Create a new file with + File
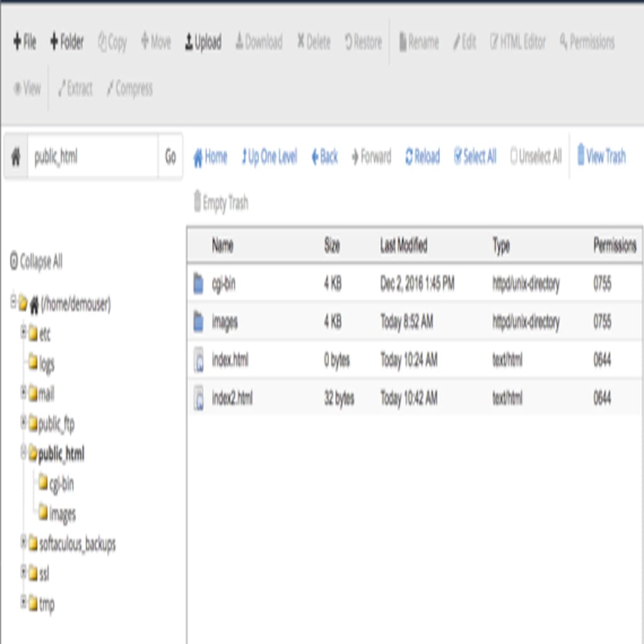644x644 pixels. (25, 42)
